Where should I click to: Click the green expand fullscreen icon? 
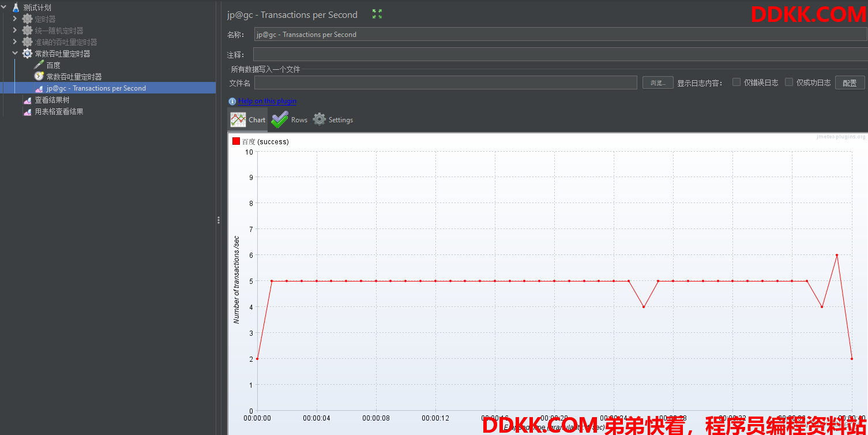pos(377,14)
